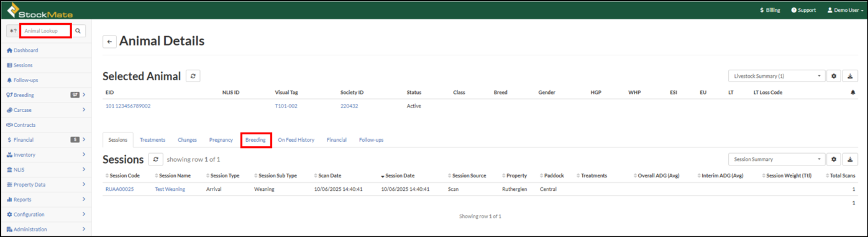The width and height of the screenshot is (868, 237).
Task: Open settings gear for Livestock Summary
Action: (x=834, y=76)
